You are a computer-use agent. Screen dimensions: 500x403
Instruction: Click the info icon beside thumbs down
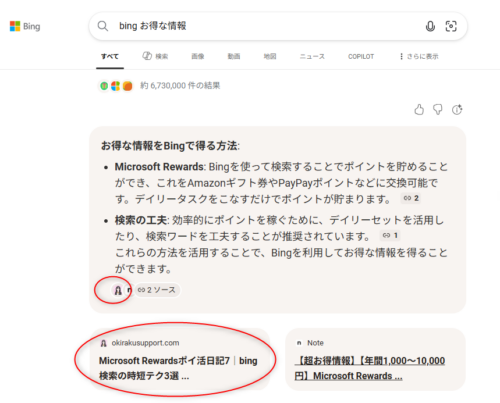pos(457,109)
